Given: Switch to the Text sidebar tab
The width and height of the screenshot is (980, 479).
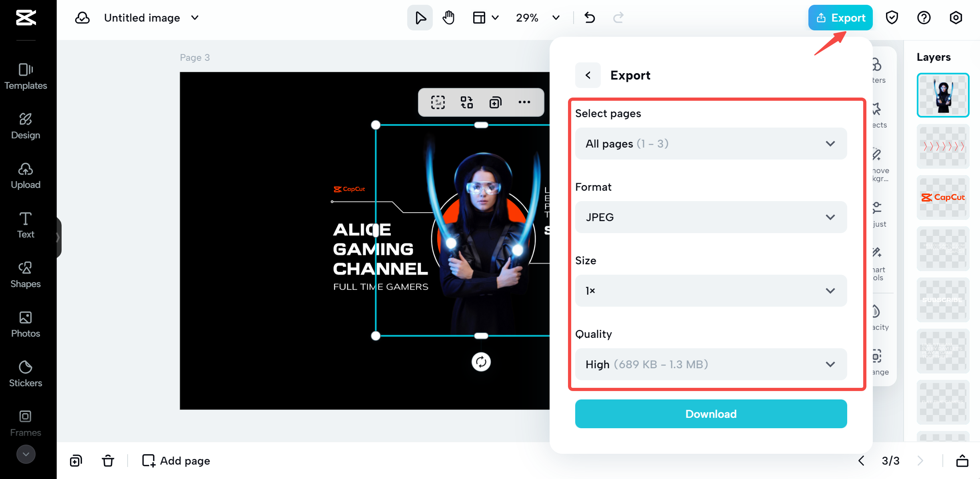Looking at the screenshot, I should pos(26,225).
